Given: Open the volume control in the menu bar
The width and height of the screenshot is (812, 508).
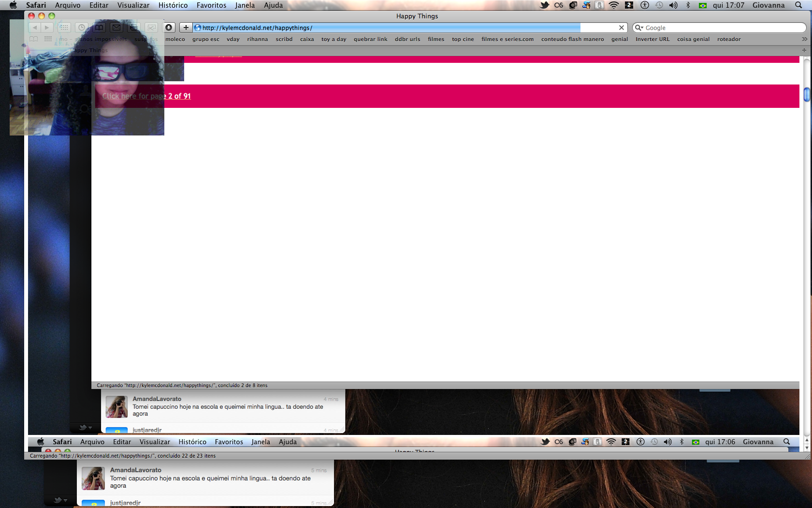Looking at the screenshot, I should 673,5.
